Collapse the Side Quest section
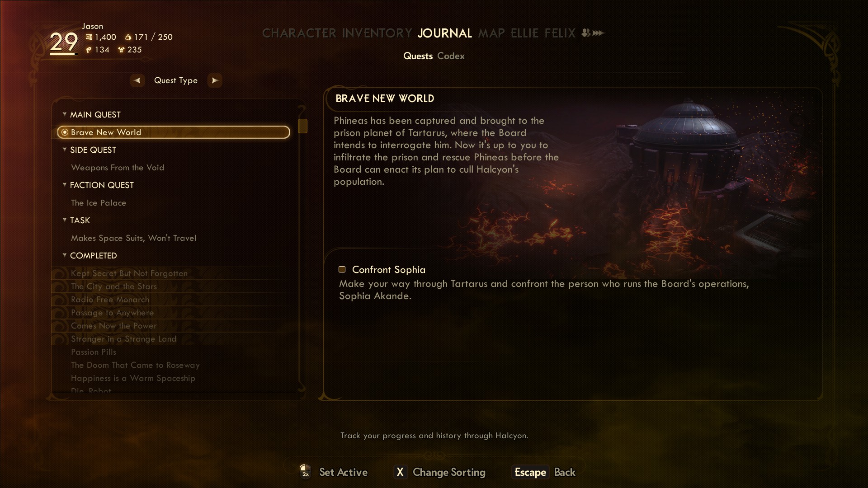This screenshot has height=488, width=868. pyautogui.click(x=65, y=150)
